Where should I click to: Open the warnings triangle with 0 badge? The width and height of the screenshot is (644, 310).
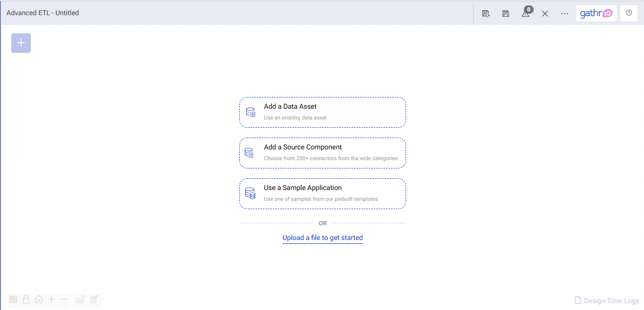pyautogui.click(x=525, y=14)
